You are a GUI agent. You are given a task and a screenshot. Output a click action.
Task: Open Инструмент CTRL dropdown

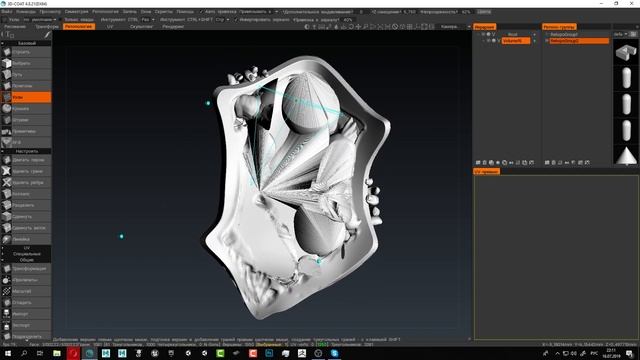148,20
